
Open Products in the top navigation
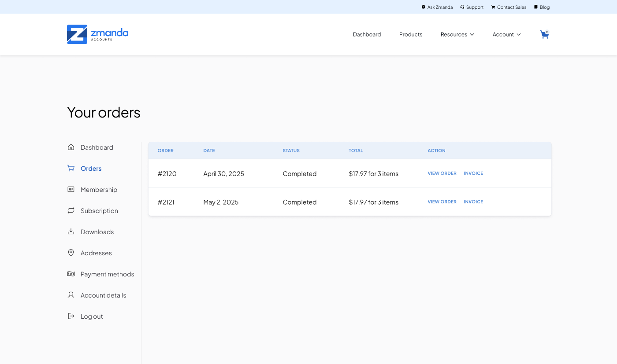click(411, 34)
